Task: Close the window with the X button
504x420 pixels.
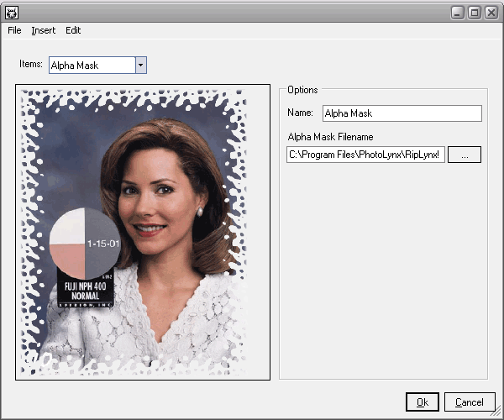Action: (490, 13)
